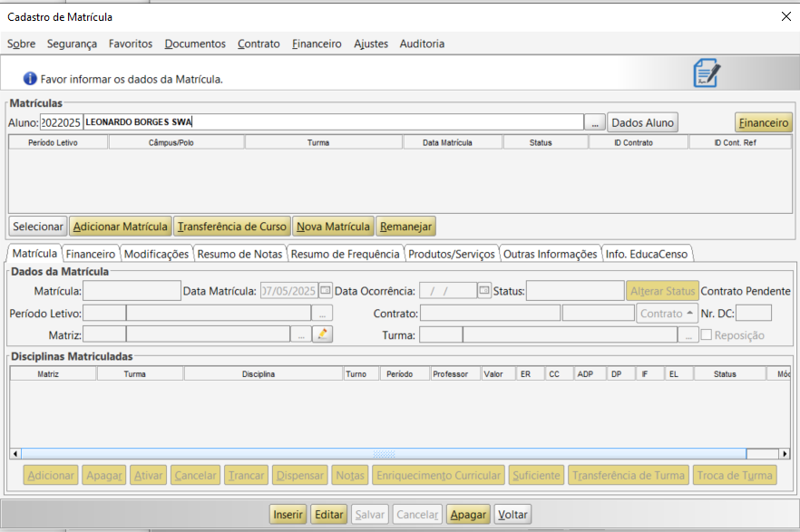Click the Matriz lookup ellipsis button
Screen dimensions: 800x532
(301, 334)
